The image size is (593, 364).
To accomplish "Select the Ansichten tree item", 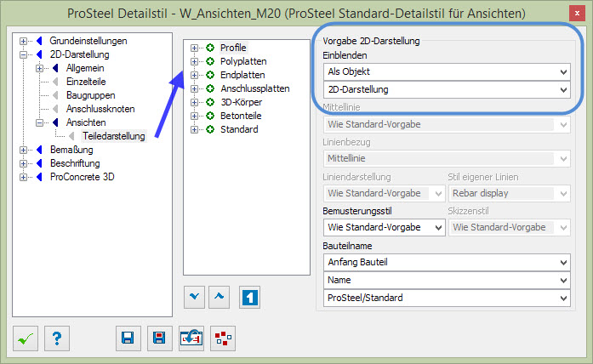I will click(x=86, y=122).
